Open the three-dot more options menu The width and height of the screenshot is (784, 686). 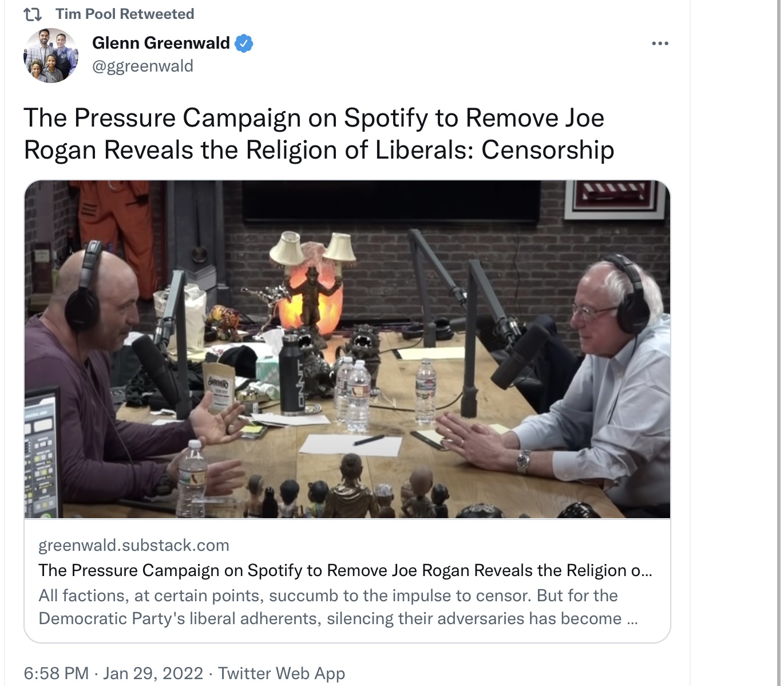(x=660, y=44)
